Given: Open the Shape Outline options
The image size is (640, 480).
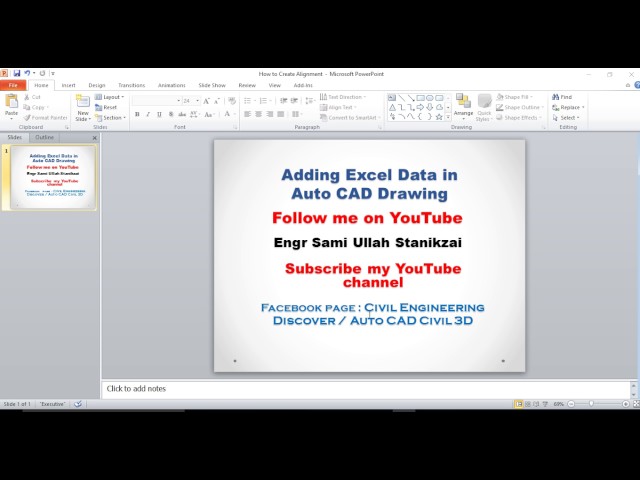Looking at the screenshot, I should coord(520,107).
